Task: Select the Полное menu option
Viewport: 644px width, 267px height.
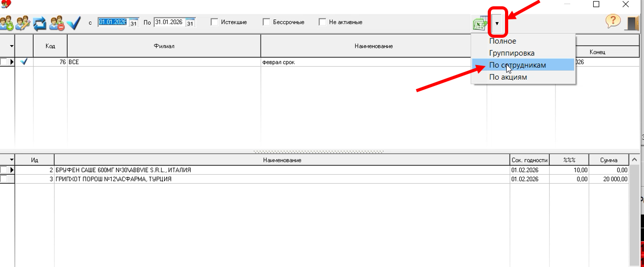Action: pyautogui.click(x=523, y=41)
